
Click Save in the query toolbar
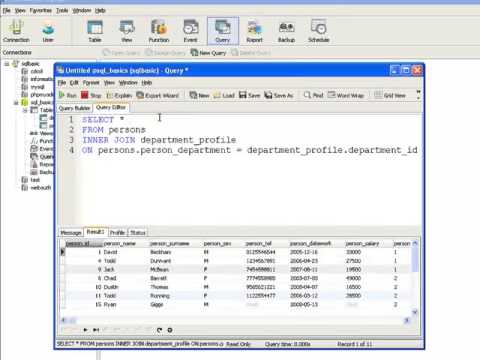coord(249,95)
